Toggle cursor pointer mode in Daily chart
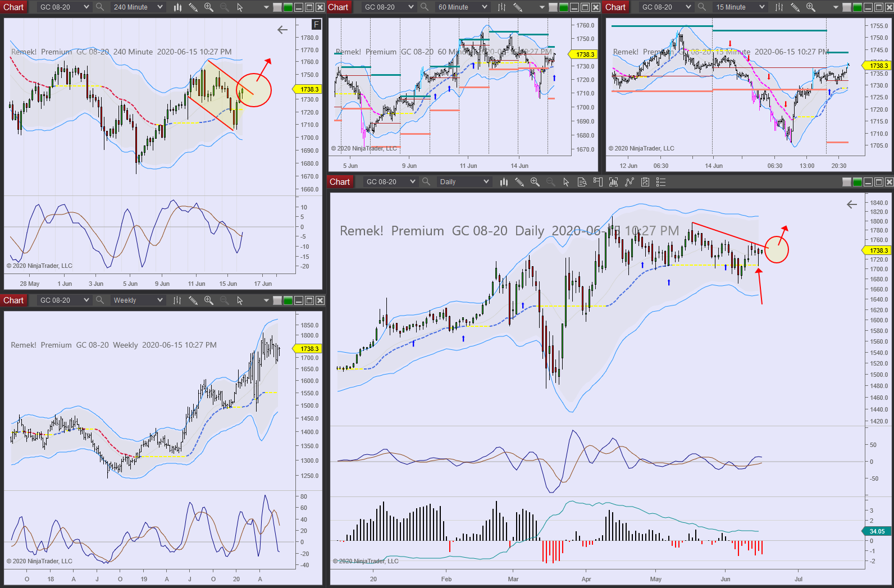The width and height of the screenshot is (894, 588). (566, 182)
